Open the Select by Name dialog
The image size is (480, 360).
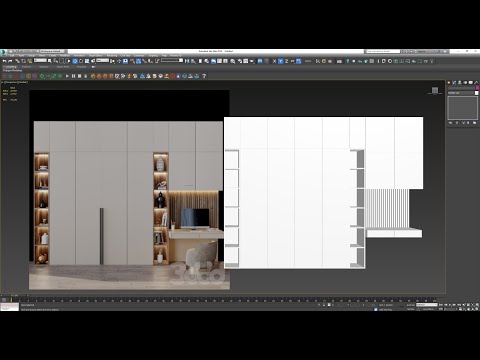tap(56, 61)
